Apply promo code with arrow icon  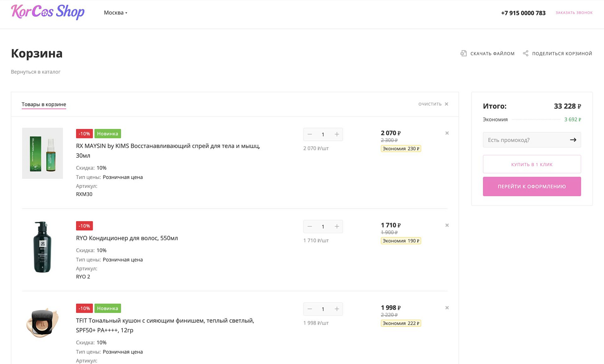click(573, 140)
